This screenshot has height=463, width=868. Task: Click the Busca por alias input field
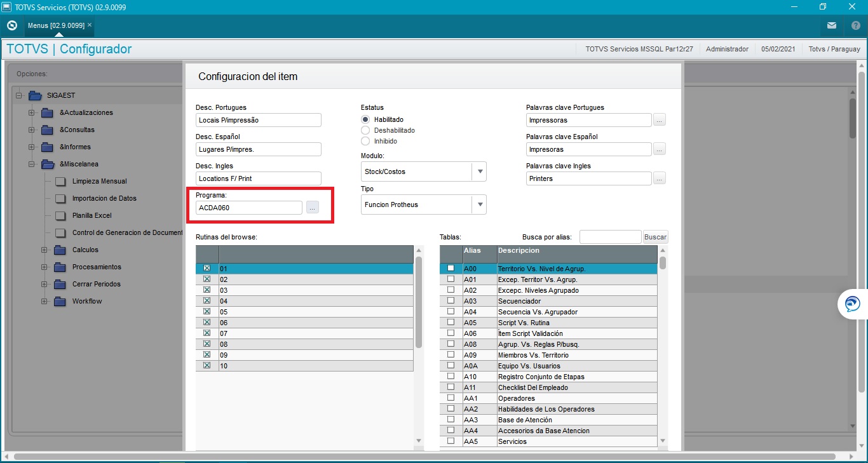point(610,237)
